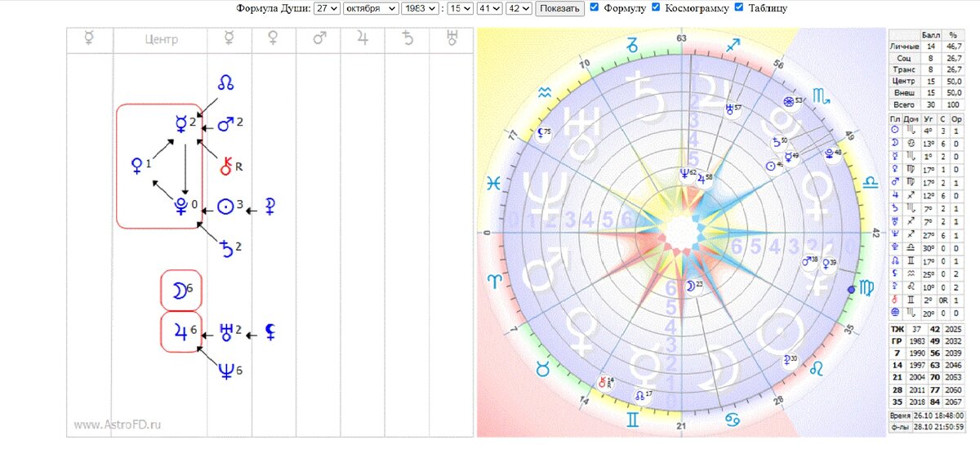Click the Venus column header glyph

(273, 39)
